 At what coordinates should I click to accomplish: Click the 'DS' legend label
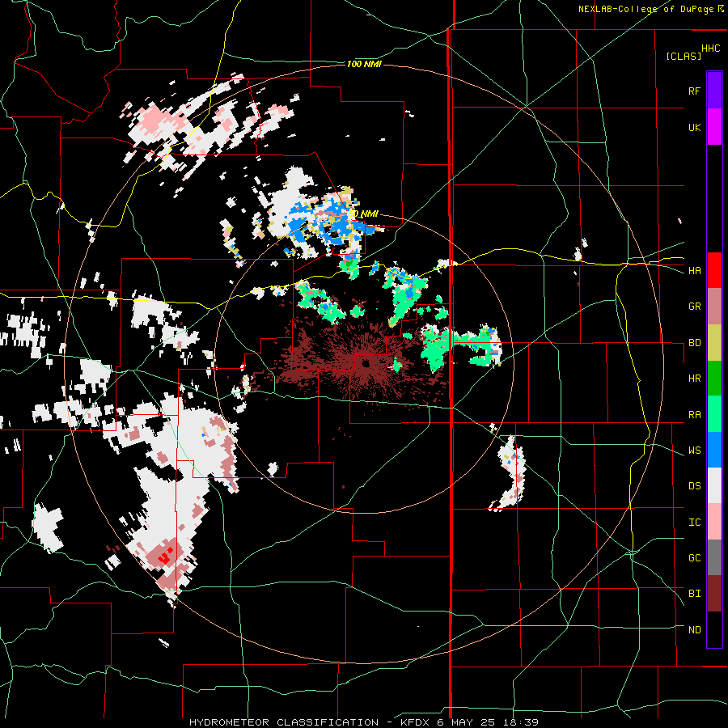pyautogui.click(x=694, y=486)
